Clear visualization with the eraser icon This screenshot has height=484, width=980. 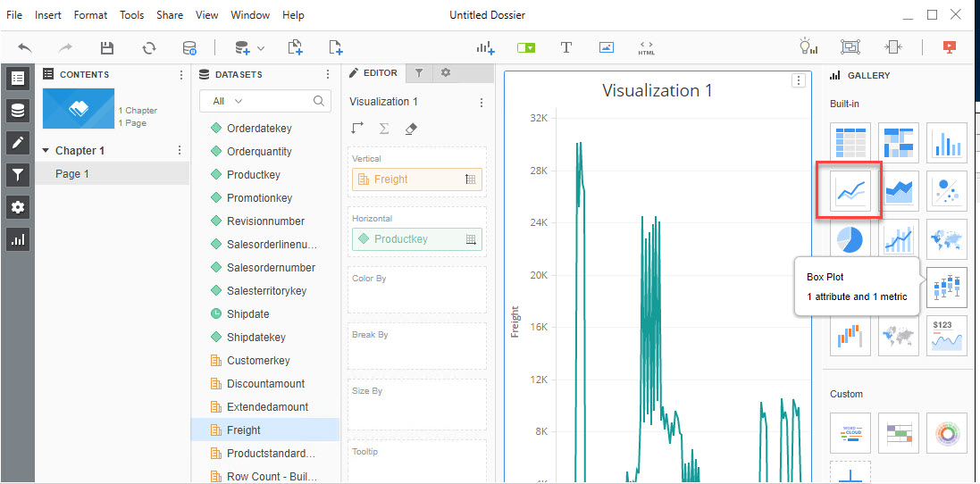coord(411,129)
